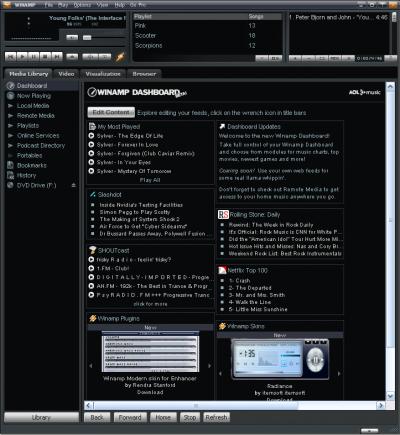The height and width of the screenshot is (435, 400).
Task: Open the History sidebar item
Action: (x=26, y=175)
